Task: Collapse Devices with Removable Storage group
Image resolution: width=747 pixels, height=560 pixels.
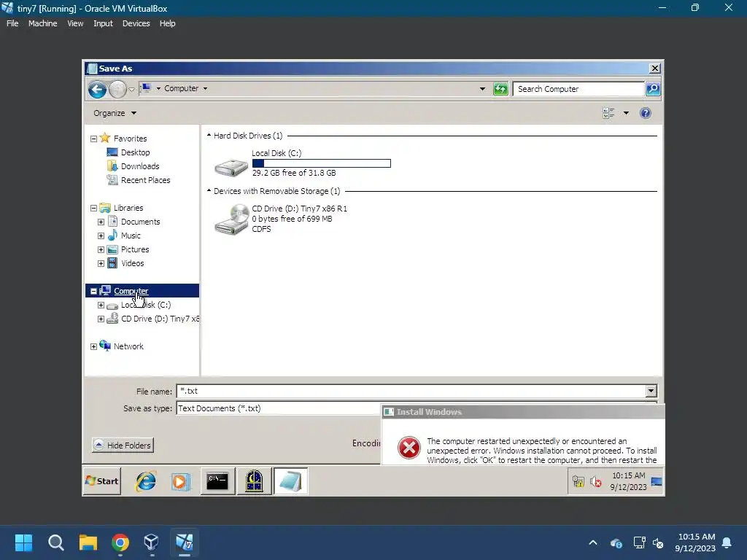Action: 209,190
